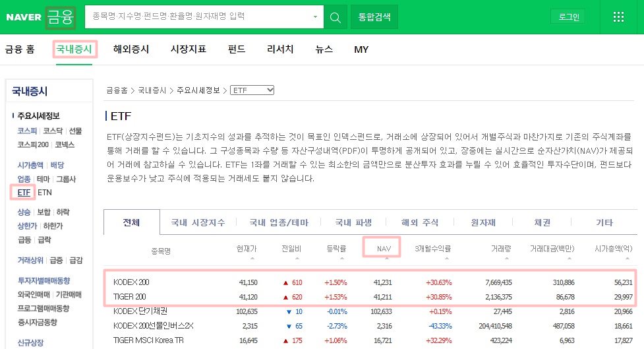The width and height of the screenshot is (644, 349).
Task: Open 기관매매 sidebar link
Action: 69,294
